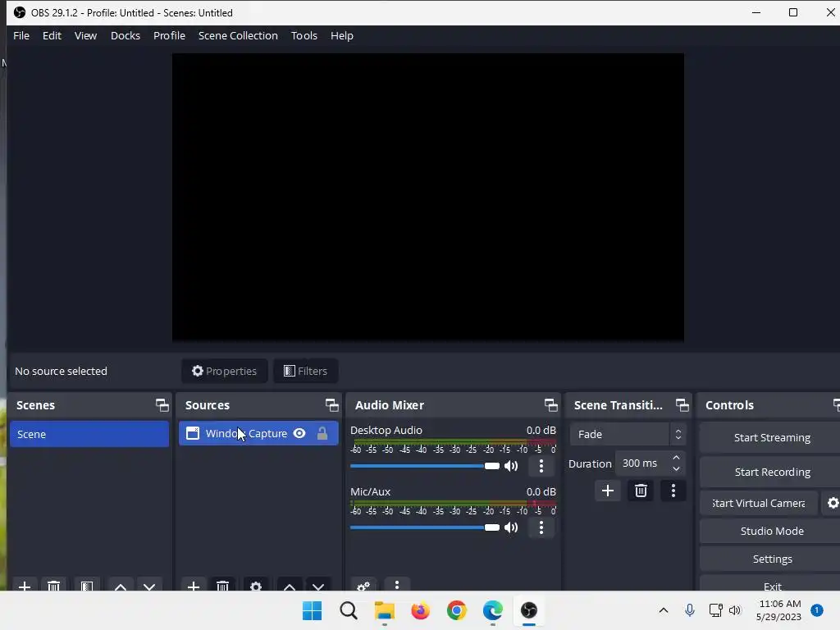Open virtual camera settings gear

tap(833, 503)
